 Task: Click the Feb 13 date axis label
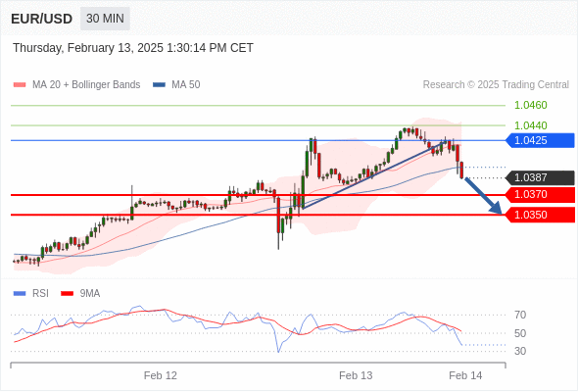tap(356, 375)
